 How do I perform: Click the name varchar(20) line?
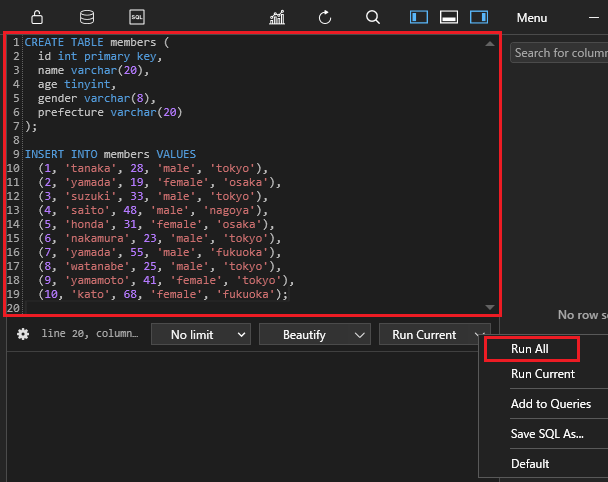click(x=93, y=70)
